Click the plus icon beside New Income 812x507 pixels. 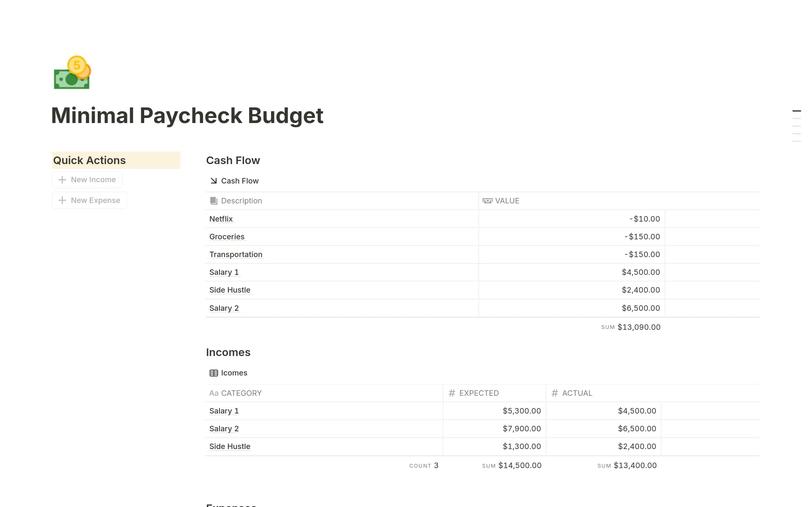62,179
